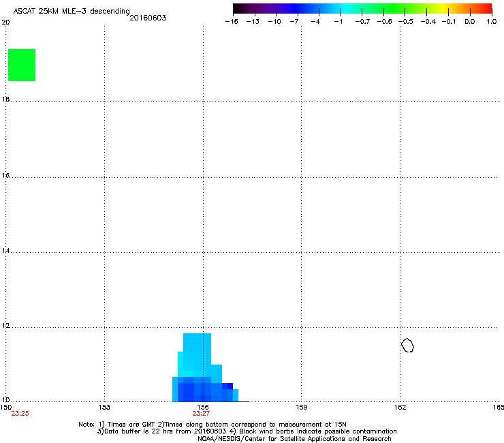504x443 pixels.
Task: Click the colorbar label -4
Action: pos(315,22)
